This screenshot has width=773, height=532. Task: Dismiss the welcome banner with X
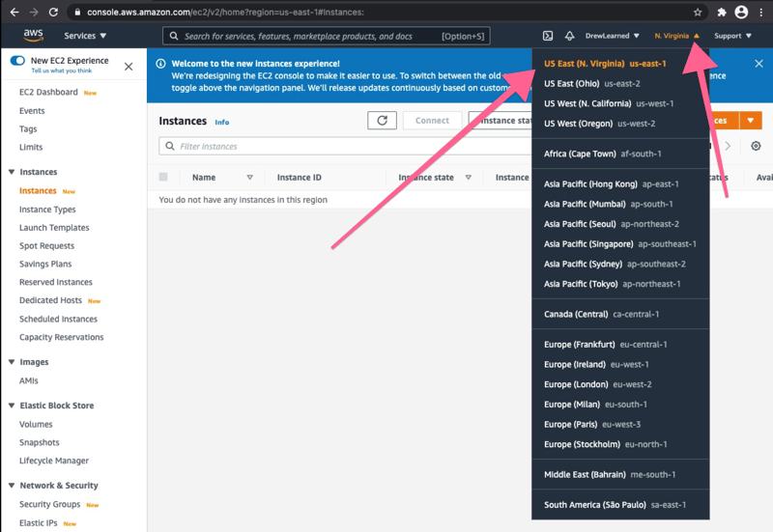[759, 64]
